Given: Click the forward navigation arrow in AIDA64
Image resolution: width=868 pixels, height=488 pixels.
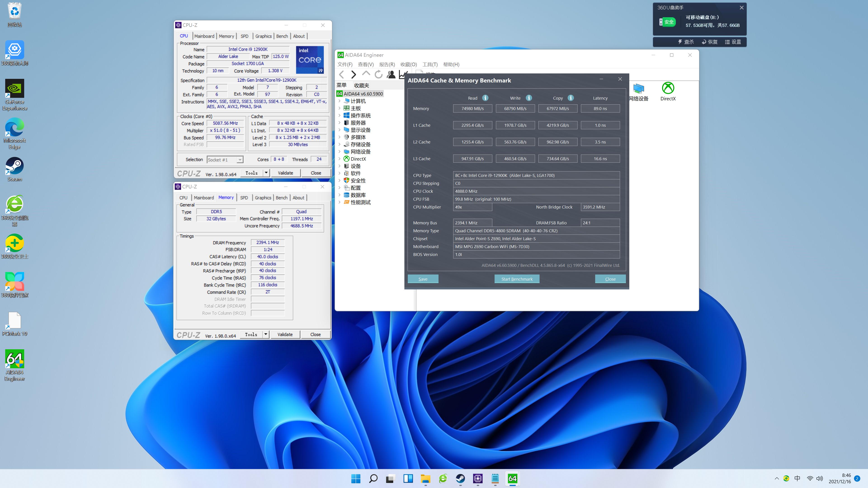Looking at the screenshot, I should pyautogui.click(x=354, y=74).
